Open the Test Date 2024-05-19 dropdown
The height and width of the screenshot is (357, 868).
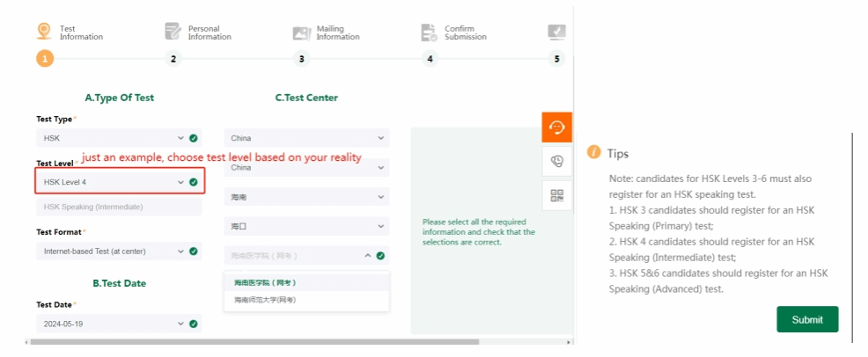coord(118,324)
